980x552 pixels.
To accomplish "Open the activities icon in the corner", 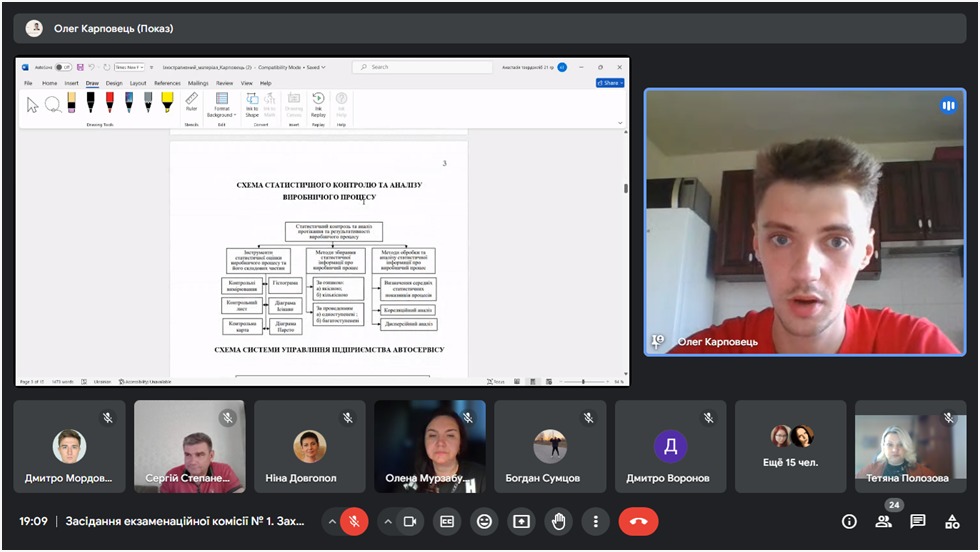I will pos(952,521).
